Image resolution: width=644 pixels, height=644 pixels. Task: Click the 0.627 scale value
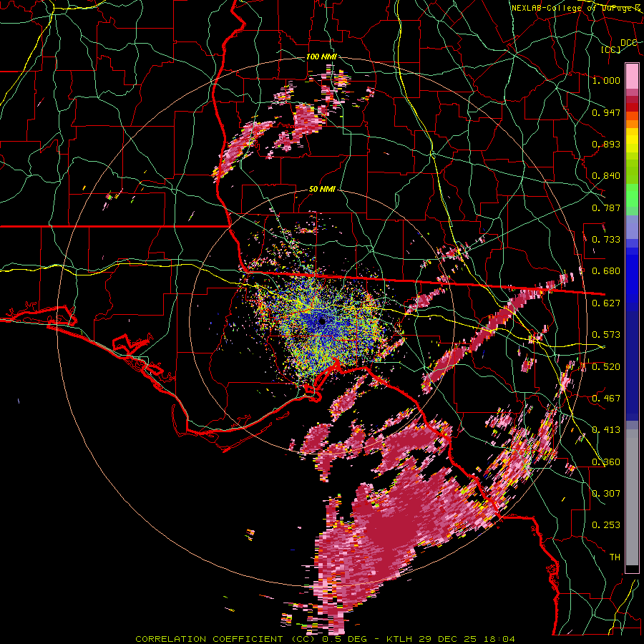[x=606, y=303]
